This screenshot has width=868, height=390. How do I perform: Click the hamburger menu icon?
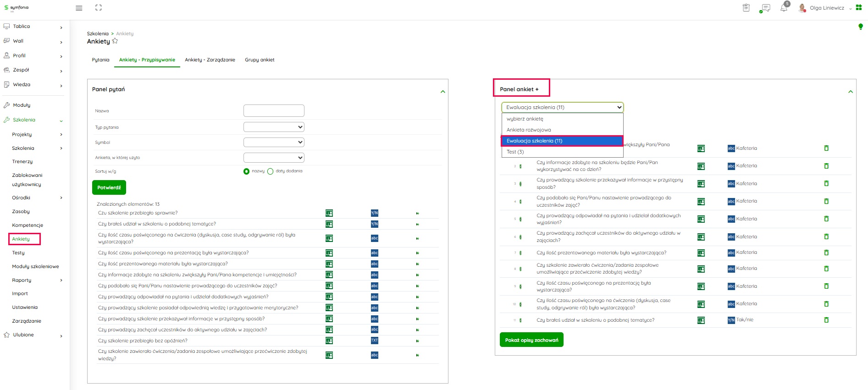(x=79, y=8)
